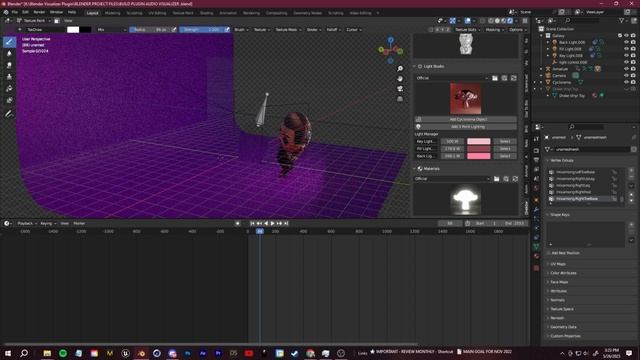The image size is (640, 360).
Task: Click the viewport zoom magnifier icon
Action: 400,69
